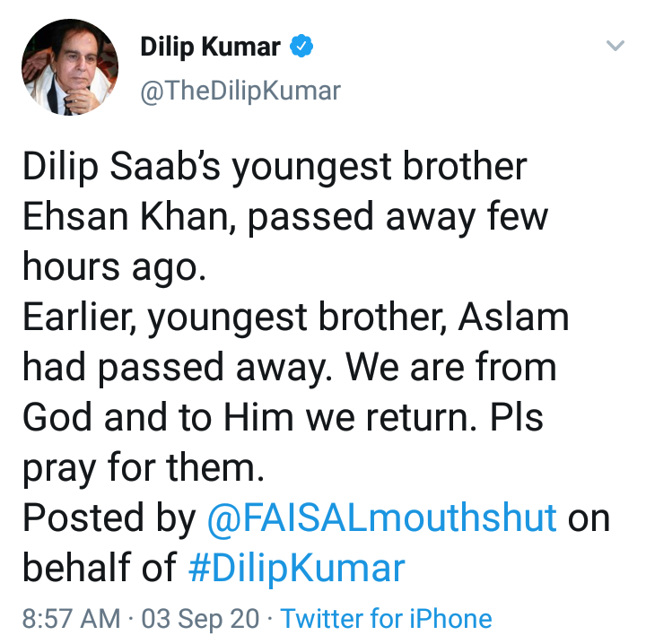Click the blue verified badge
Screen dimensions: 646x644
coord(301,46)
